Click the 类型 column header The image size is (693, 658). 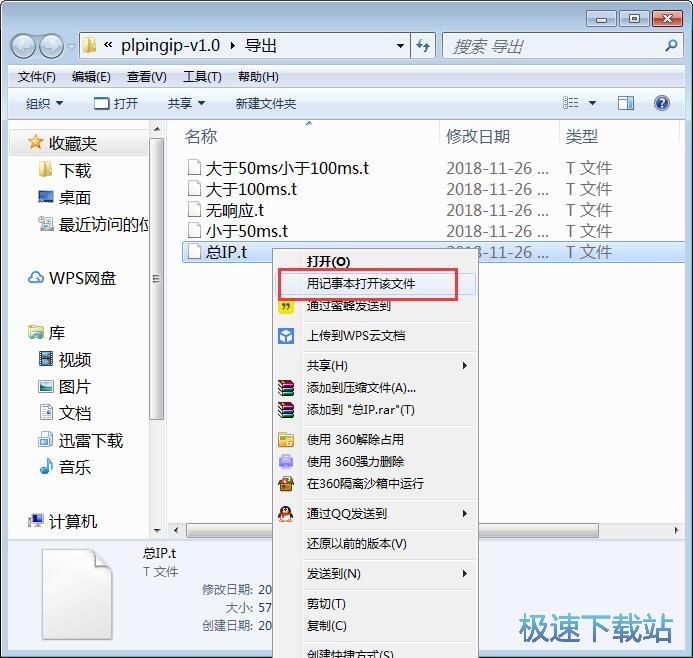(x=582, y=136)
